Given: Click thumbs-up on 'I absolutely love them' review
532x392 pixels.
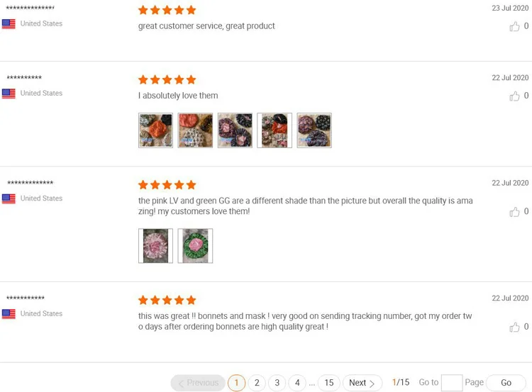Looking at the screenshot, I should coord(514,96).
